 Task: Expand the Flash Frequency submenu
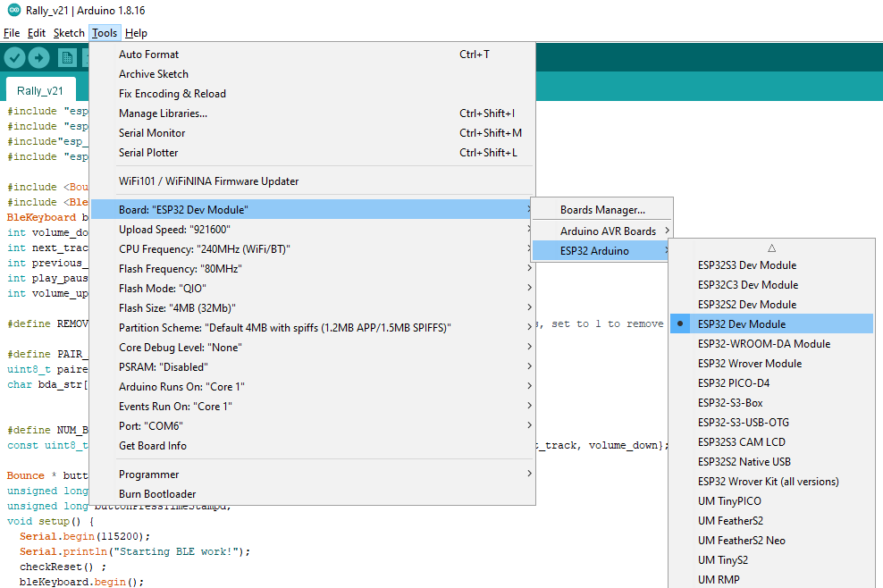click(313, 269)
